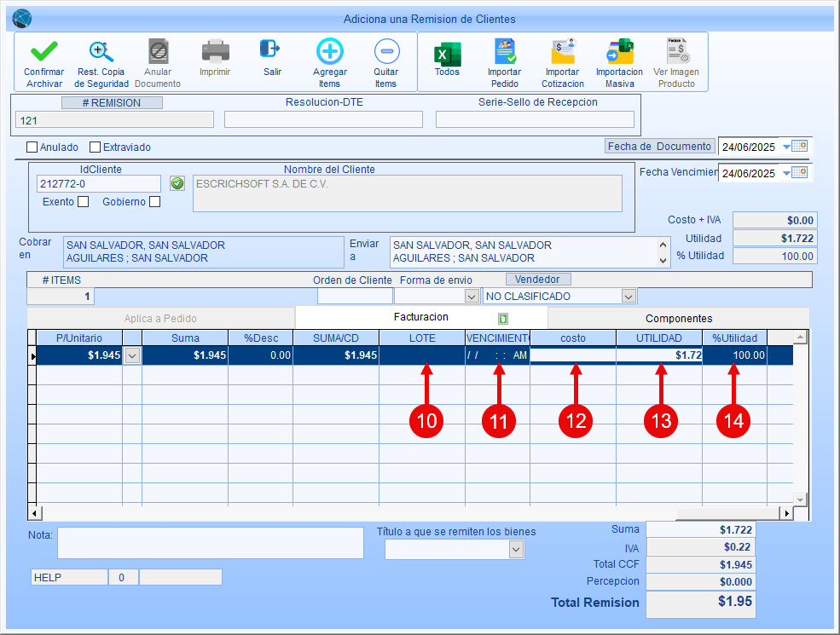This screenshot has height=635, width=840.
Task: Open Rest. Copia de Seguridad tool
Action: [x=101, y=53]
